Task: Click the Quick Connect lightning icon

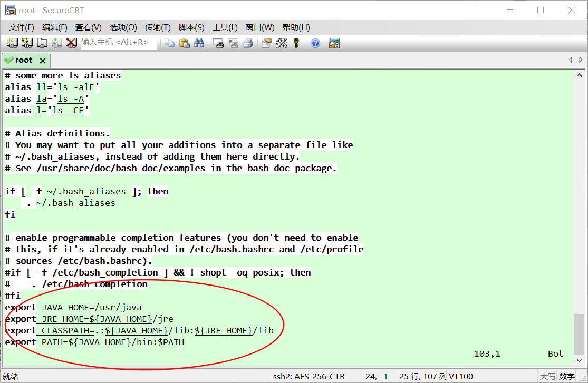Action: 27,43
